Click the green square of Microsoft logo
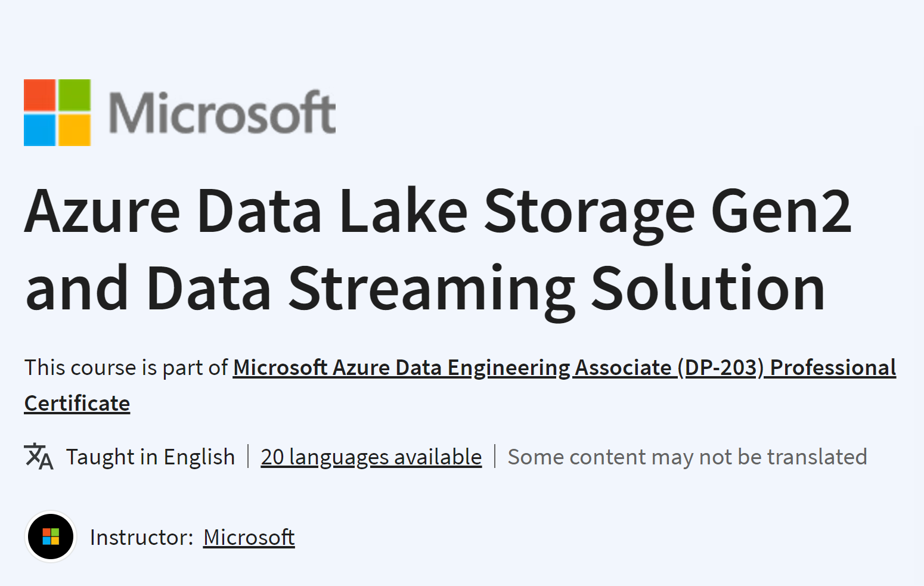This screenshot has width=924, height=586. tap(75, 95)
